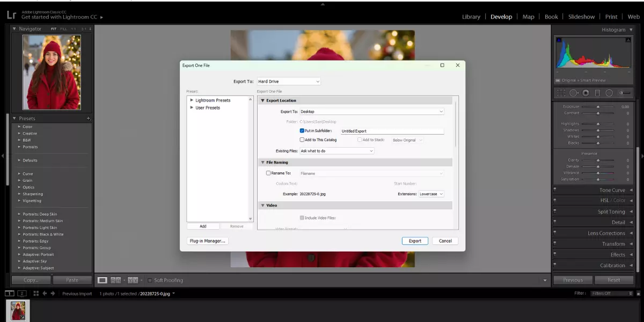Uncheck Put in Subfolder checkbox
The height and width of the screenshot is (322, 644).
tap(302, 130)
